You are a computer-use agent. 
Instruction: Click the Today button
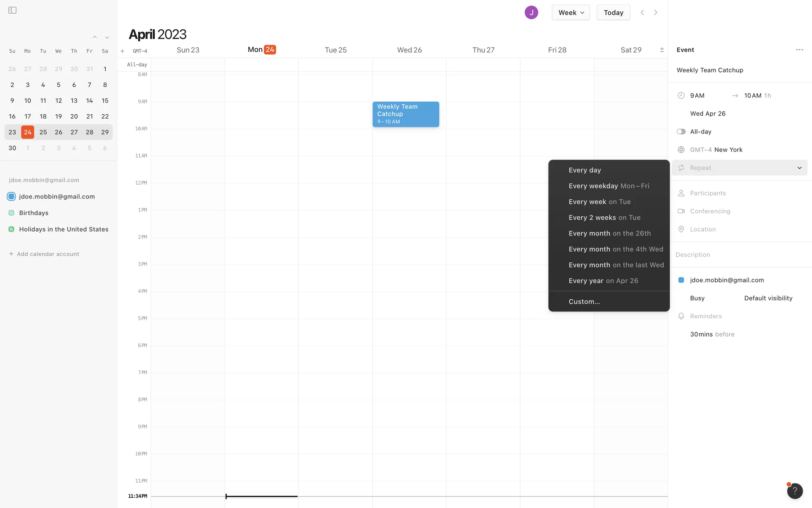click(x=613, y=12)
